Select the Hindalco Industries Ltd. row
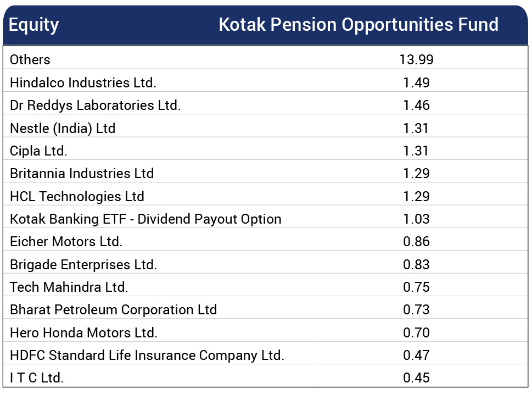Screen dimensions: 532x394 (x=265, y=82)
